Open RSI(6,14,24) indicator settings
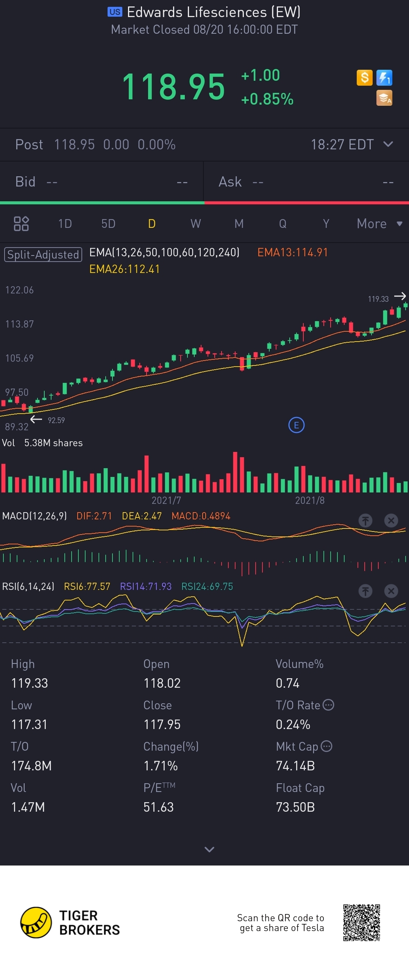 pos(28,586)
